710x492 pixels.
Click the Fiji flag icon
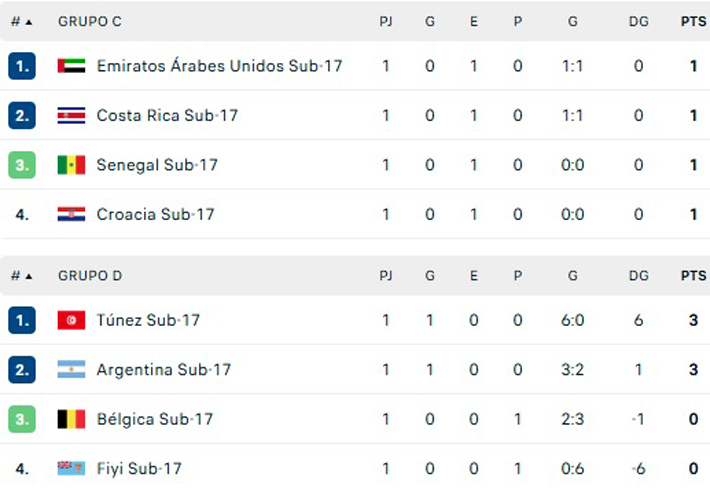pyautogui.click(x=71, y=468)
